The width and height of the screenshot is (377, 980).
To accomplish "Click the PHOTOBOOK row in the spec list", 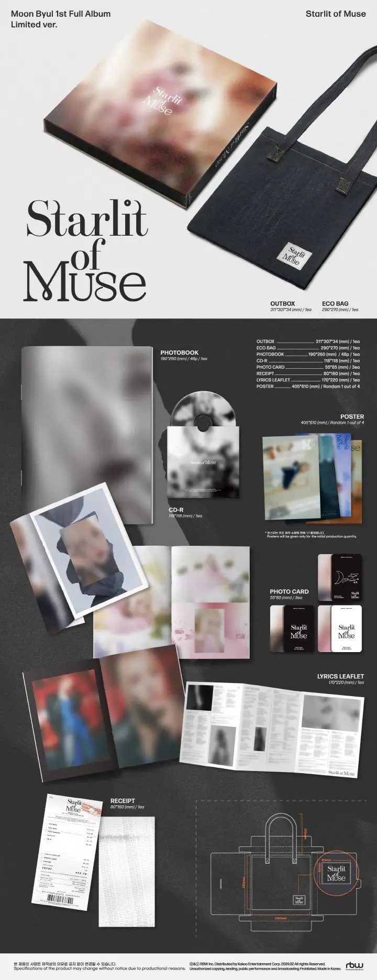I will (x=308, y=354).
